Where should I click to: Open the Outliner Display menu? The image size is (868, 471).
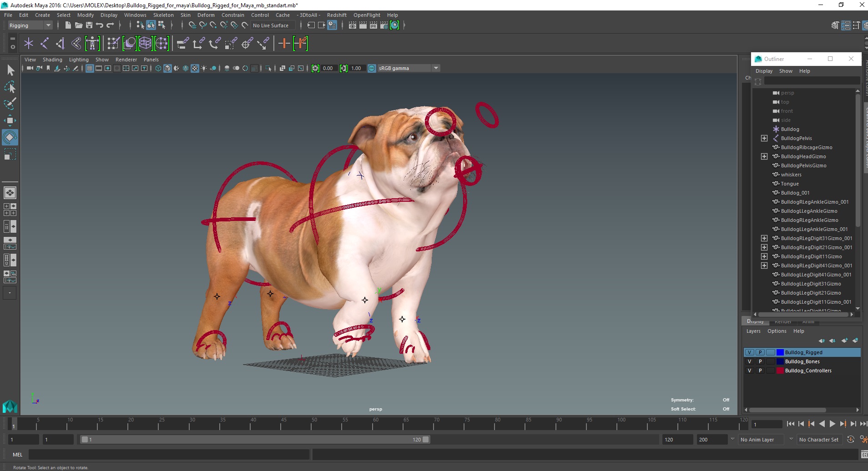(x=764, y=71)
